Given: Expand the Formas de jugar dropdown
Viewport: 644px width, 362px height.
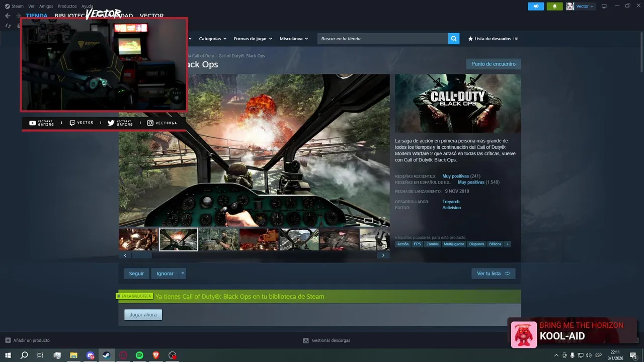Looking at the screenshot, I should 253,39.
